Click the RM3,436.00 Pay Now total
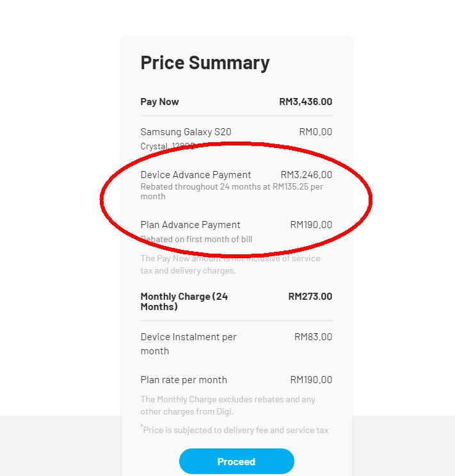The height and width of the screenshot is (476, 455). click(x=305, y=102)
